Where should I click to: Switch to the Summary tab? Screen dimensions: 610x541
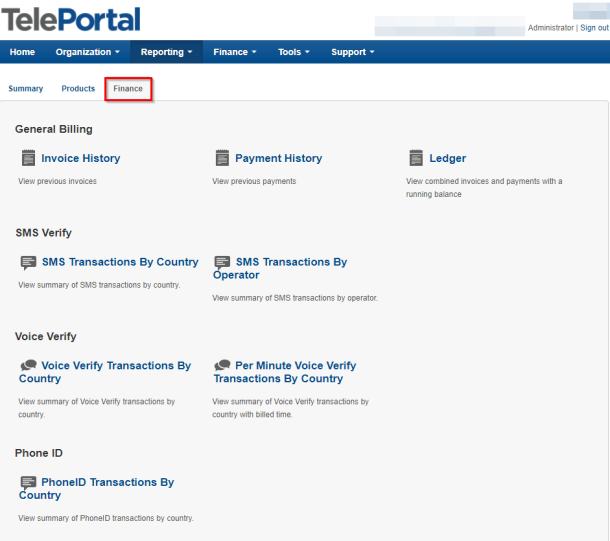pyautogui.click(x=26, y=89)
